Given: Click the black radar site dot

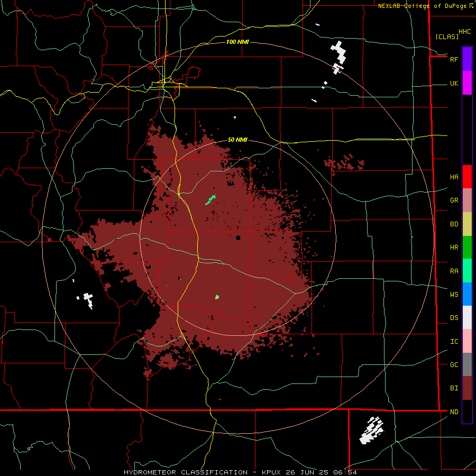Looking at the screenshot, I should pyautogui.click(x=238, y=237).
